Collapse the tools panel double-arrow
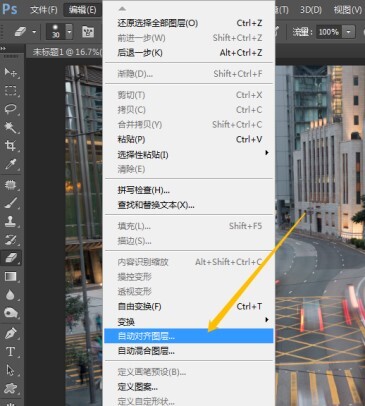This screenshot has height=406, width=365. click(3, 49)
